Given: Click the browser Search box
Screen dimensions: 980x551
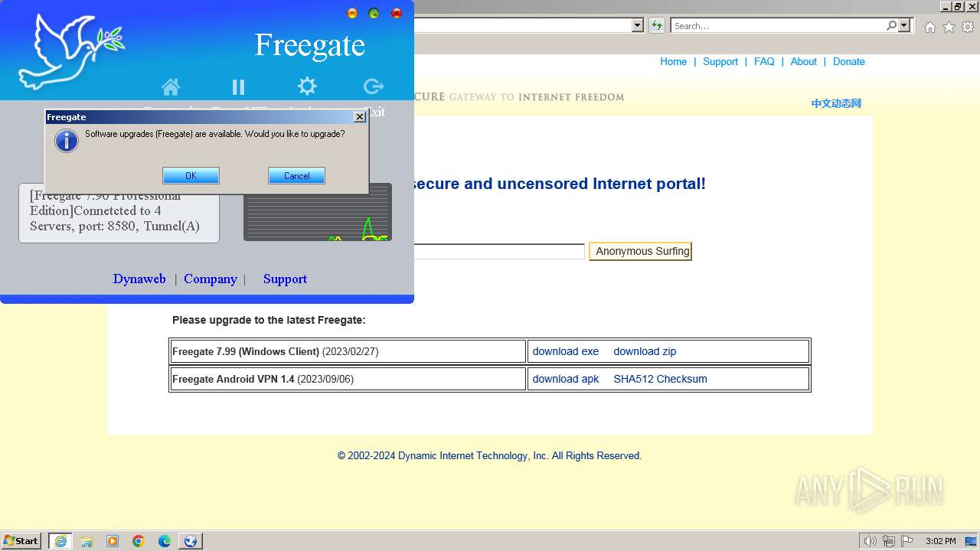Looking at the screenshot, I should tap(778, 25).
